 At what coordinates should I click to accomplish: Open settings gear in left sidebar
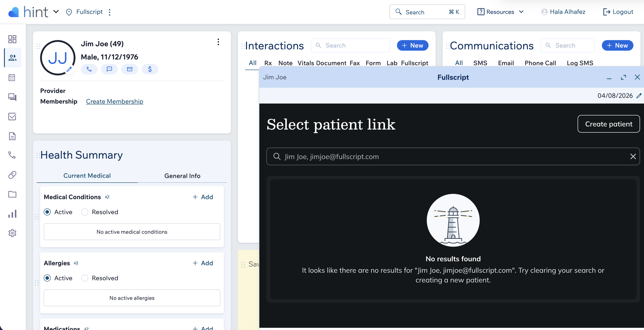[12, 233]
